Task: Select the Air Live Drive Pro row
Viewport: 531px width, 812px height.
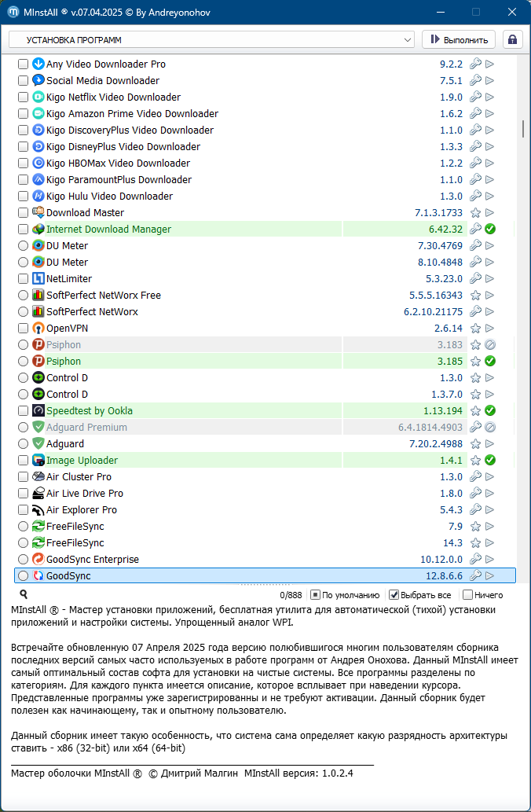Action: click(x=266, y=494)
